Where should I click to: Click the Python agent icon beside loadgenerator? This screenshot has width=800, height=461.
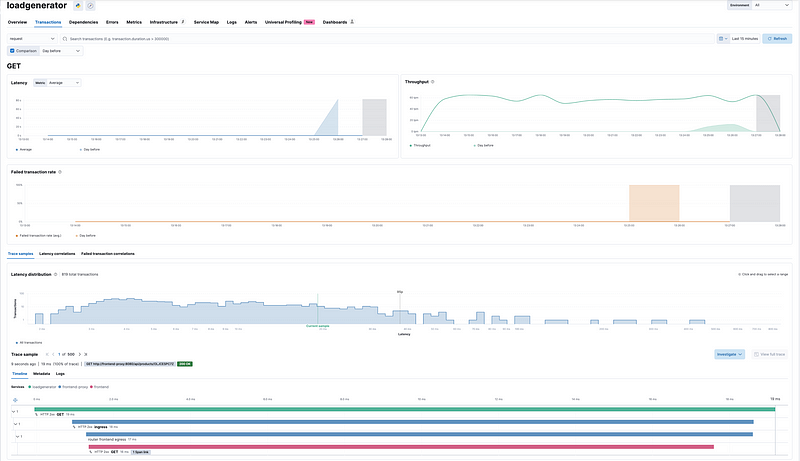(x=78, y=6)
